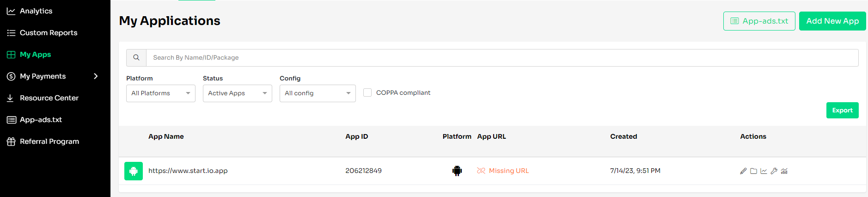This screenshot has width=868, height=197.
Task: Tick the COPPA compliant checkbox
Action: [367, 92]
